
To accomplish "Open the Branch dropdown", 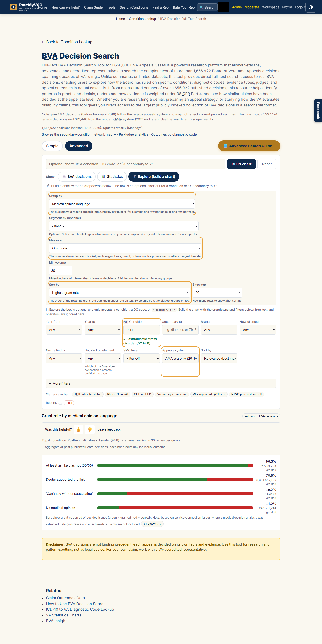I will point(219,330).
